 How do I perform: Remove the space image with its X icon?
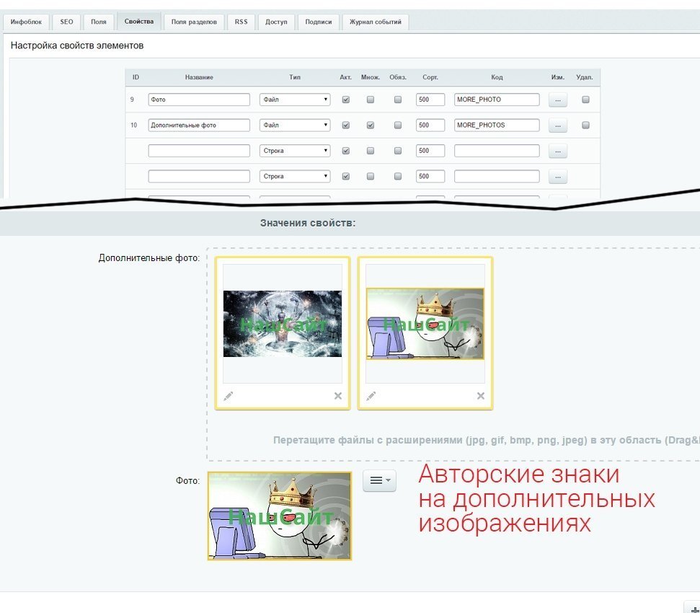337,396
